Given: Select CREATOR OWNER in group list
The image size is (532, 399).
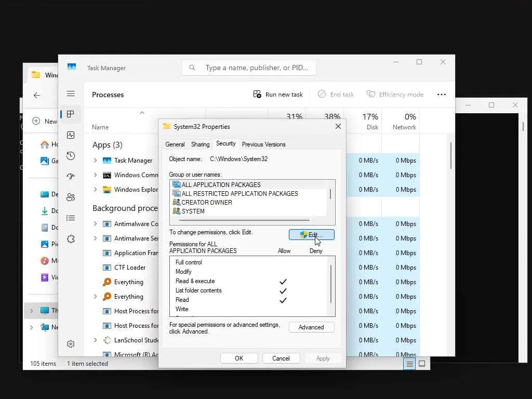Looking at the screenshot, I should point(249,202).
